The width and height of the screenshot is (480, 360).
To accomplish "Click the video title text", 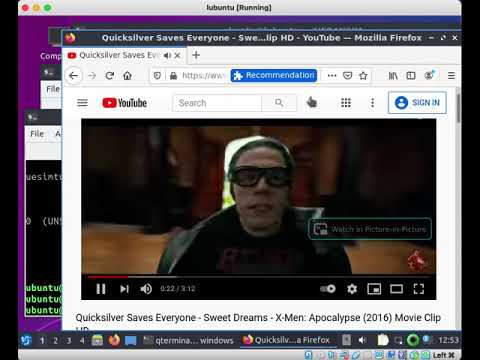I will tap(258, 318).
